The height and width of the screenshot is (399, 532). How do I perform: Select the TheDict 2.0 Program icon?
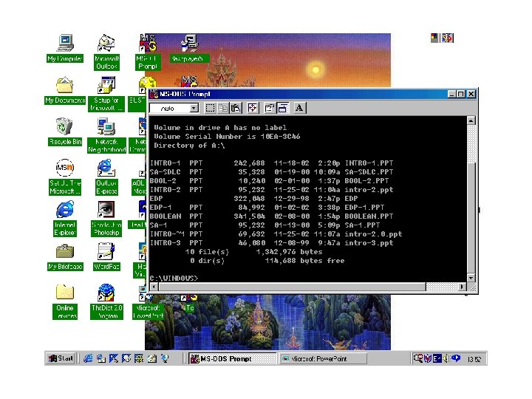pyautogui.click(x=106, y=301)
